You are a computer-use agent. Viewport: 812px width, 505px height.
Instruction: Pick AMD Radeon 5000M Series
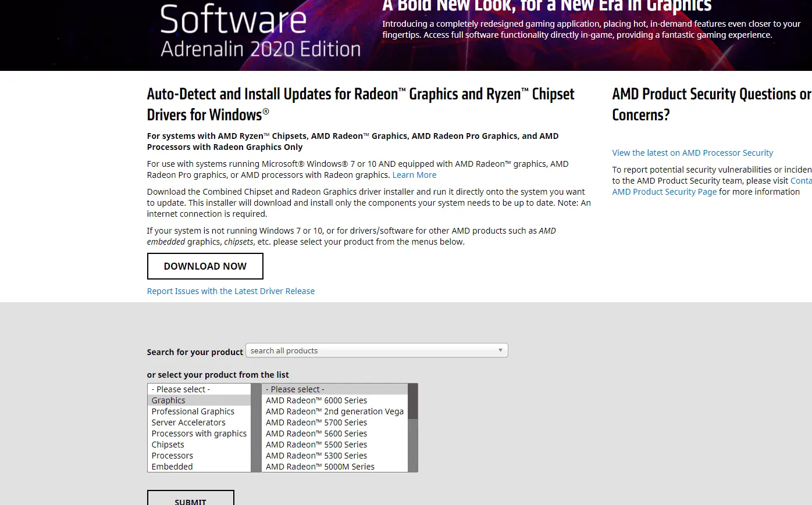[320, 467]
